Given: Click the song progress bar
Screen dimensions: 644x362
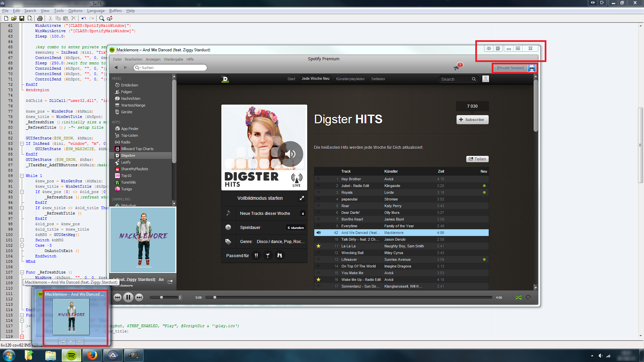Looking at the screenshot, I should pos(349,297).
